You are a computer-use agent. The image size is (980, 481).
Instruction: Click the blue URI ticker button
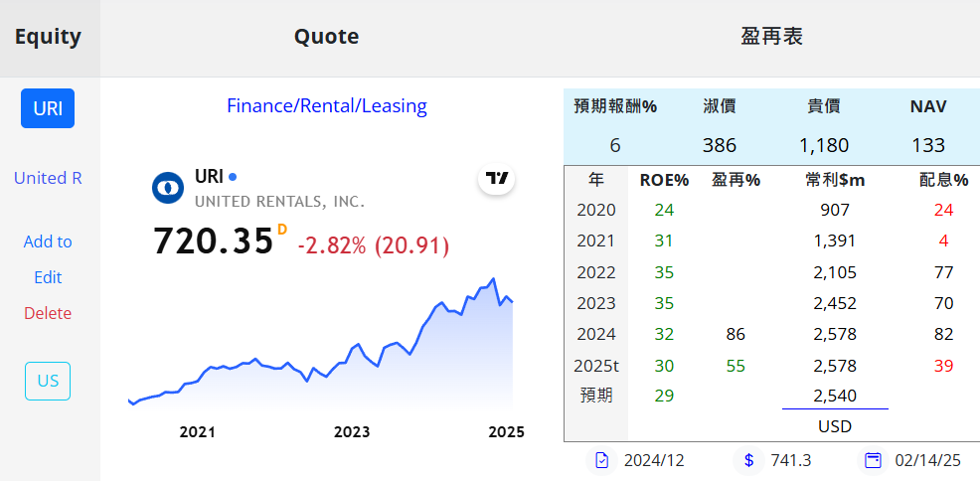coord(48,108)
